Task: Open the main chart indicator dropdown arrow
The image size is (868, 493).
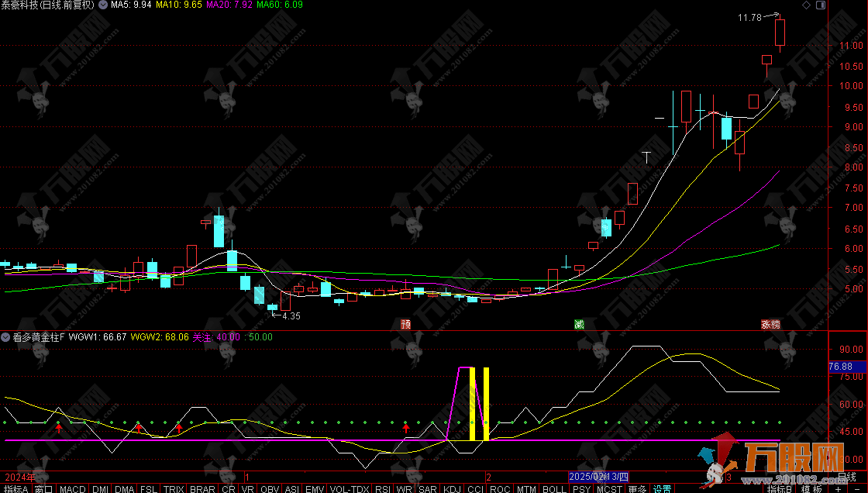Action: coord(103,5)
